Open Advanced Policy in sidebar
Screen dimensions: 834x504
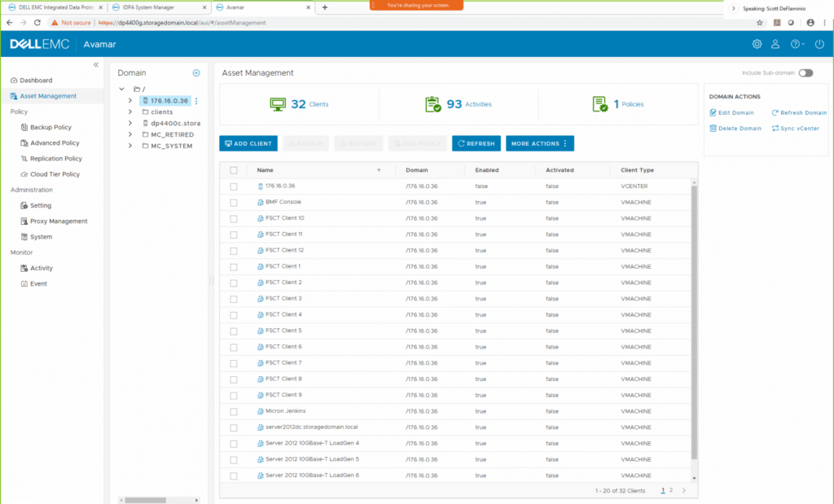tap(55, 143)
